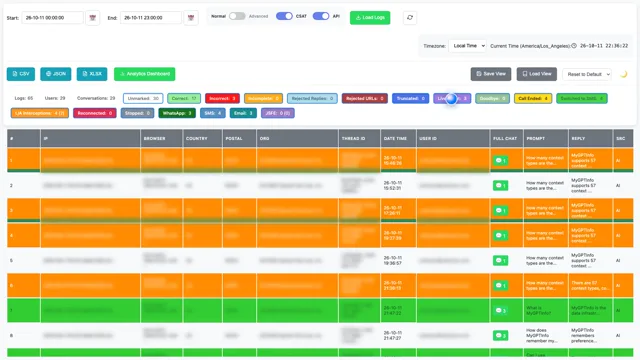This screenshot has height=360, width=640.
Task: Filter by the Truncated chip
Action: (410, 98)
